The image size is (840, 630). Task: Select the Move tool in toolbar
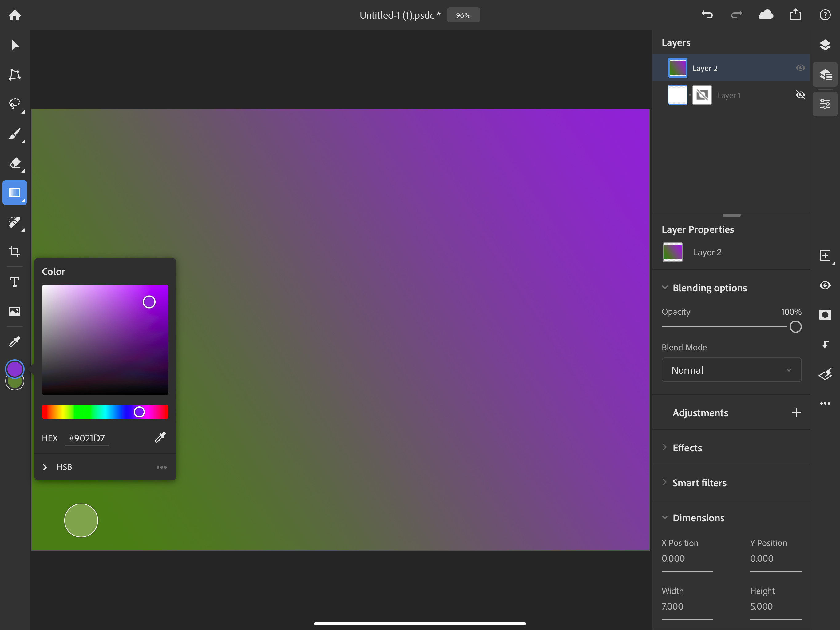14,44
